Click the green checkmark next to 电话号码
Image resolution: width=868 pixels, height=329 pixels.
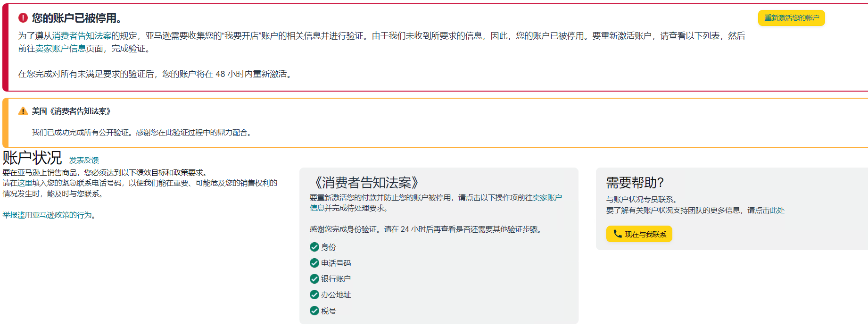click(x=314, y=263)
